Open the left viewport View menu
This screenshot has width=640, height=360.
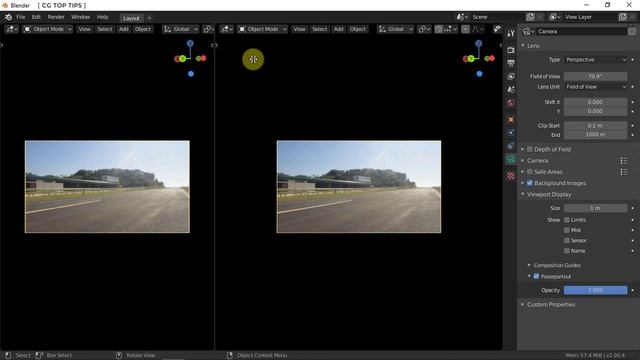click(x=84, y=29)
